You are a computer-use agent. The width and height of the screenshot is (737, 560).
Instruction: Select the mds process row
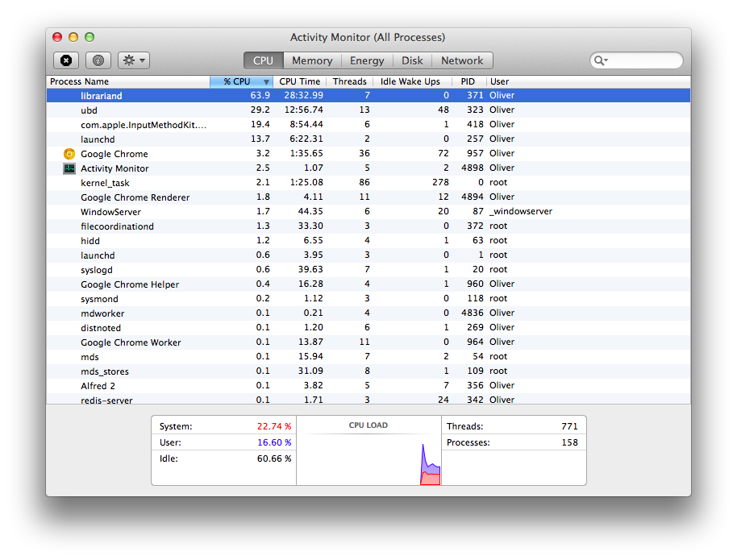click(368, 357)
